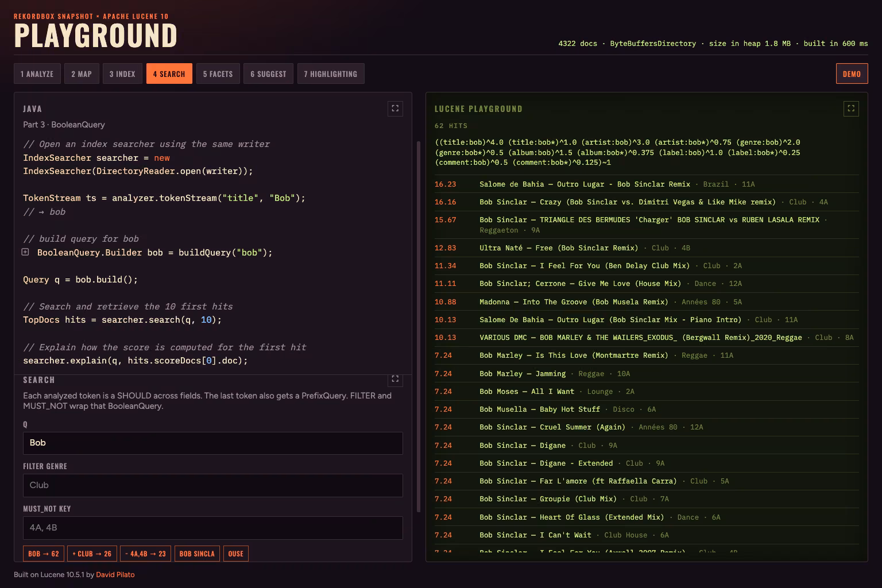Image resolution: width=882 pixels, height=588 pixels.
Task: Expand the Java panel to fullscreen
Action: coord(395,109)
